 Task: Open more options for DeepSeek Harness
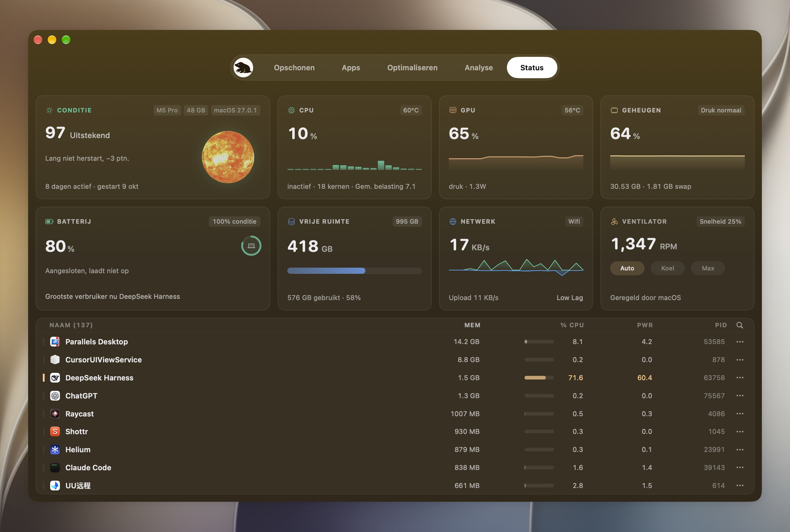[x=740, y=378]
